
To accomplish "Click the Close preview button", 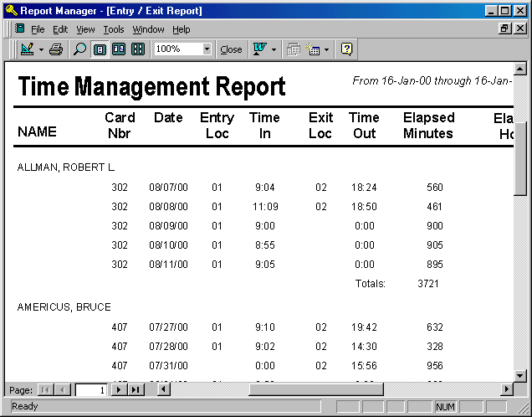I will pyautogui.click(x=231, y=49).
